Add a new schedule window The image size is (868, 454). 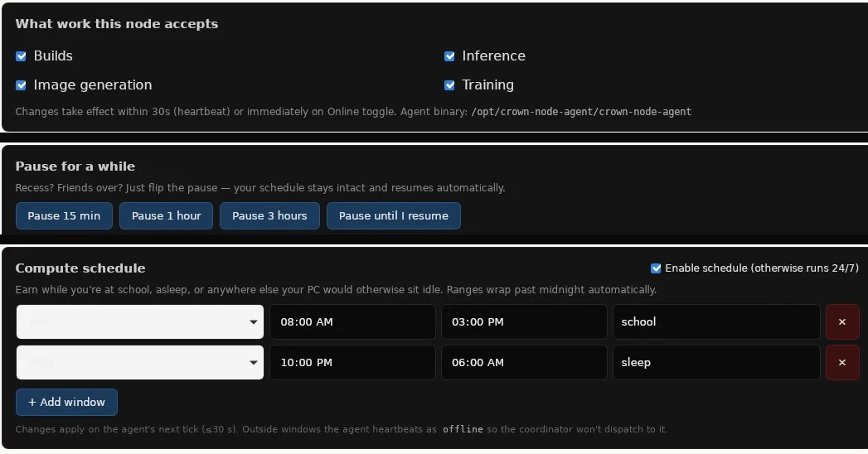pos(66,402)
